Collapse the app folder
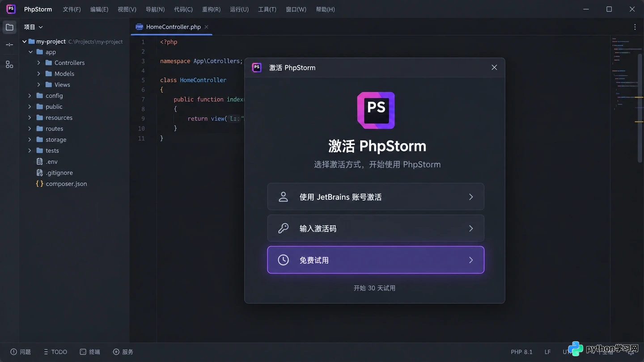Screen dimensions: 644x362 click(31, 52)
